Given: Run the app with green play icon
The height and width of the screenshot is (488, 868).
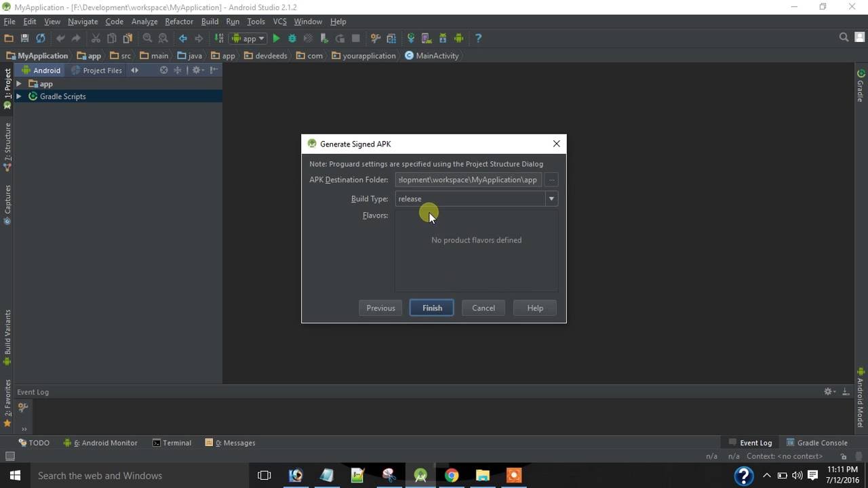Looking at the screenshot, I should (x=276, y=38).
